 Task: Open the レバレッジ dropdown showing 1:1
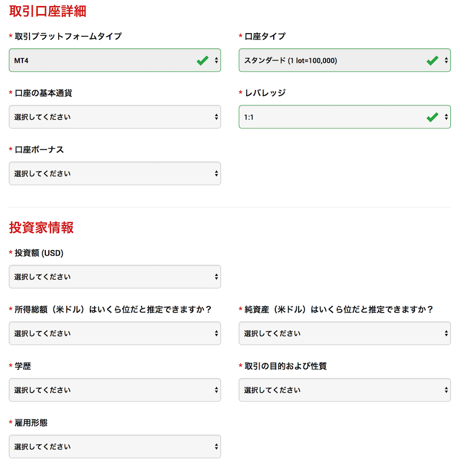[345, 117]
